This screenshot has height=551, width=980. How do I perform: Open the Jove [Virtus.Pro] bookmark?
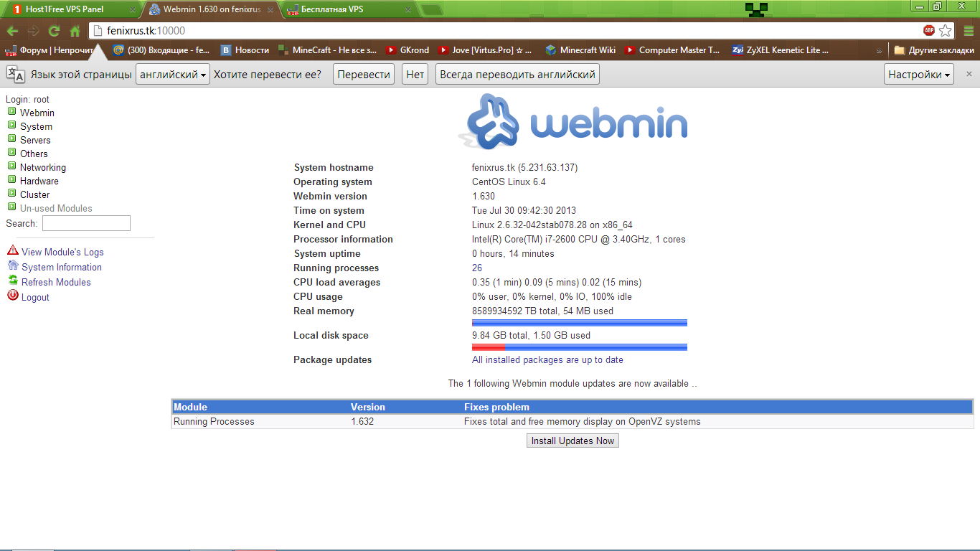pos(486,50)
